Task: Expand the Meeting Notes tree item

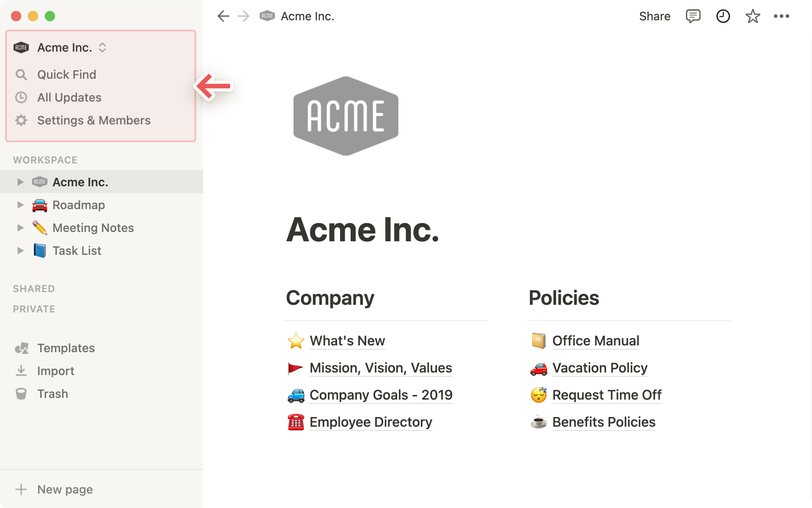Action: coord(19,228)
